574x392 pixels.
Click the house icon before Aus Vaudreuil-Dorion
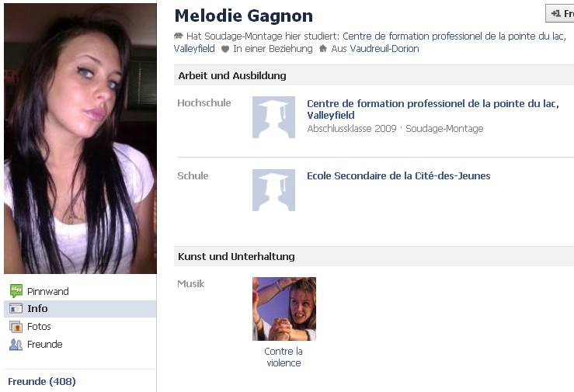pos(323,48)
